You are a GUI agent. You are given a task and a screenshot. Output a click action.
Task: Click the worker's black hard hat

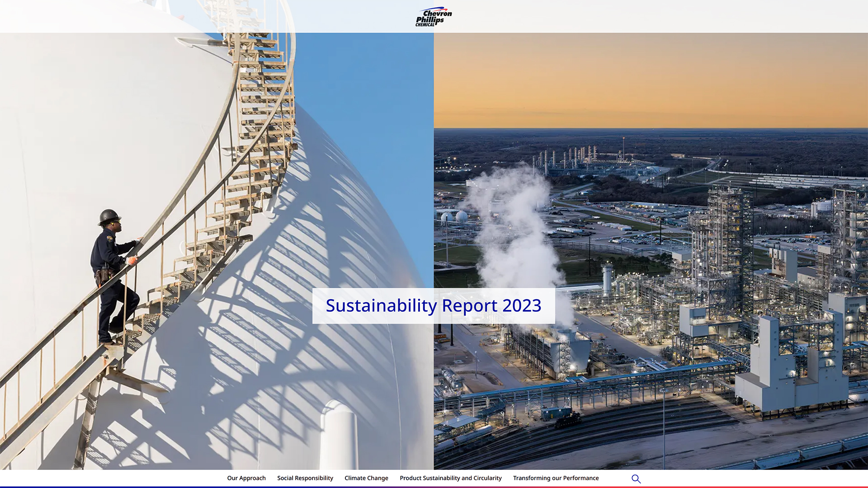(109, 215)
